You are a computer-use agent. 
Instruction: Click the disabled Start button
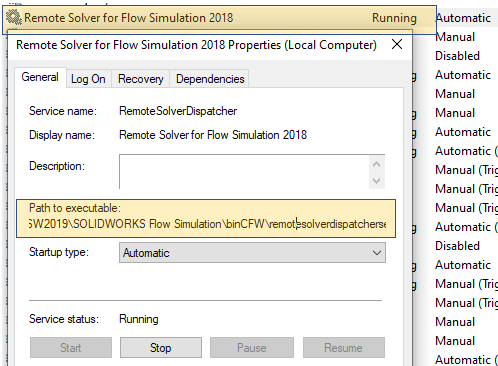click(71, 348)
